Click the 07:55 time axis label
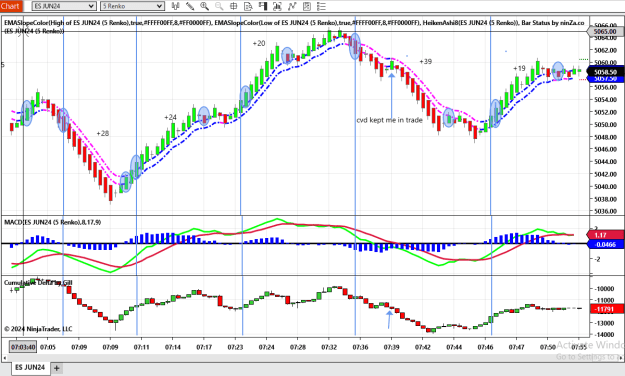625x376 pixels. [x=579, y=347]
